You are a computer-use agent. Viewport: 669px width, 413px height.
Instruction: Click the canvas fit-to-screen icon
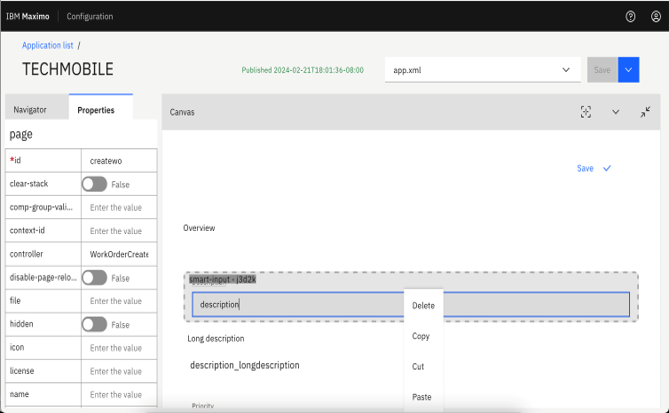point(586,112)
